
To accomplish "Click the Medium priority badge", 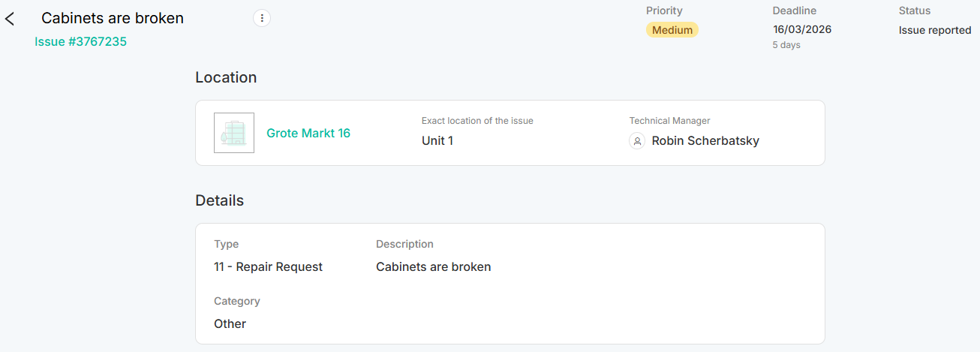I will coord(672,30).
